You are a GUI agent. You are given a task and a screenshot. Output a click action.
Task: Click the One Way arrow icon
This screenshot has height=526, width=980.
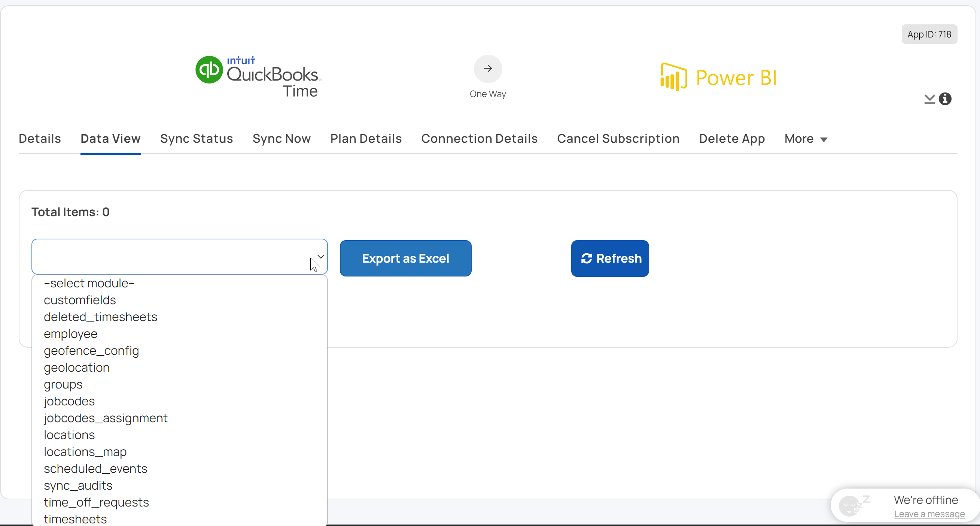click(488, 69)
